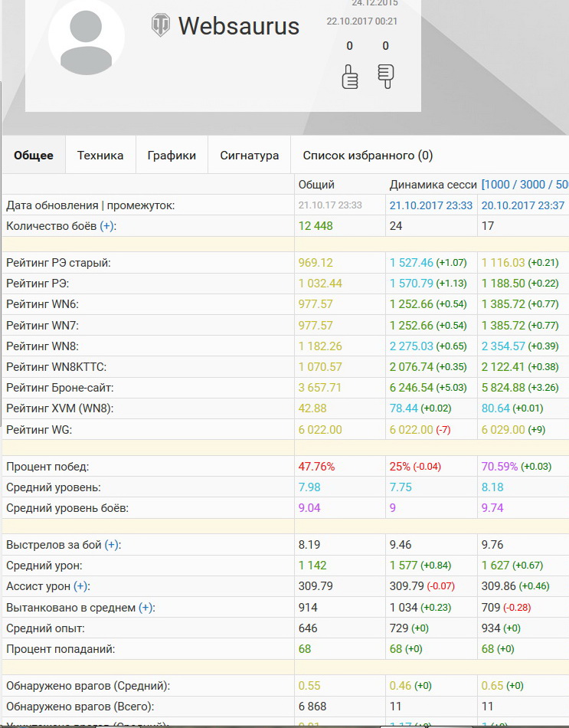The width and height of the screenshot is (569, 728).
Task: Expand the plus next to Вытанковано в среднем
Action: click(146, 608)
